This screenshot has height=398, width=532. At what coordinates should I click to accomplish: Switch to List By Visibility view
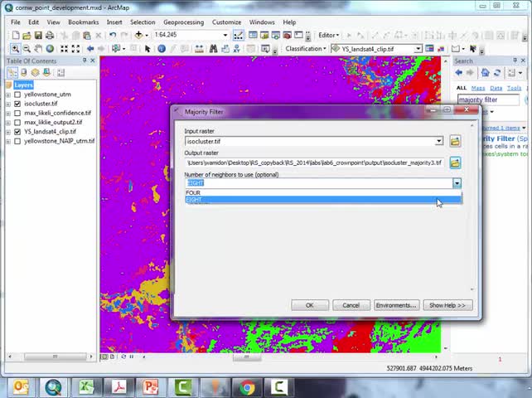35,72
